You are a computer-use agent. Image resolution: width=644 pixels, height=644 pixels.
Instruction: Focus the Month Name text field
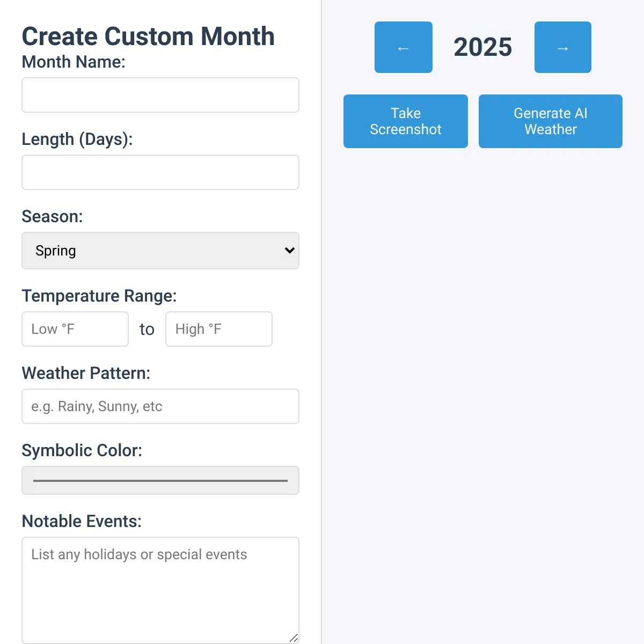[x=160, y=95]
